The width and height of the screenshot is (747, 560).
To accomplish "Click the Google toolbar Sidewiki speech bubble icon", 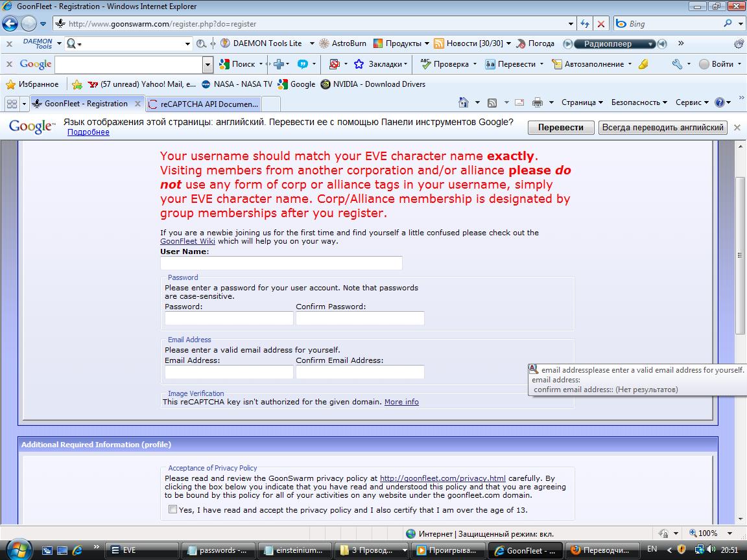I will point(303,64).
